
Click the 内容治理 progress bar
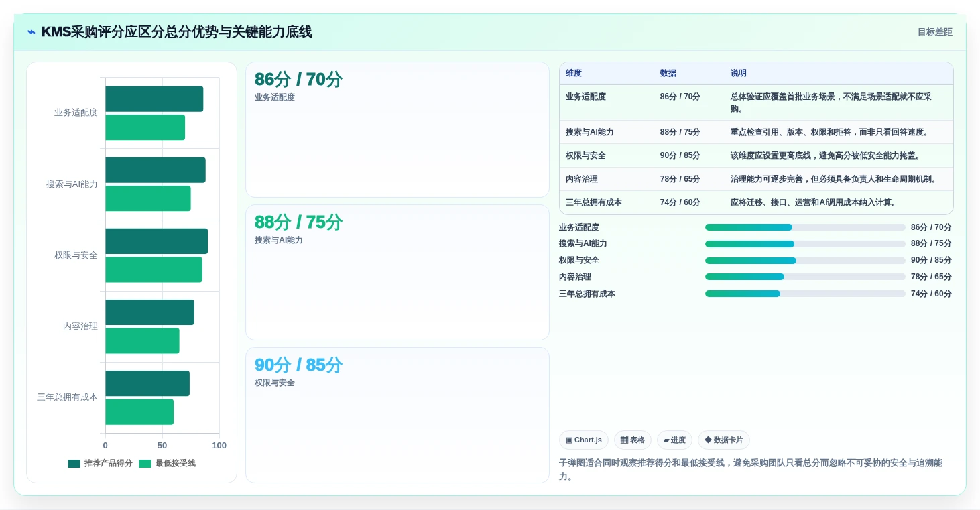tap(805, 277)
